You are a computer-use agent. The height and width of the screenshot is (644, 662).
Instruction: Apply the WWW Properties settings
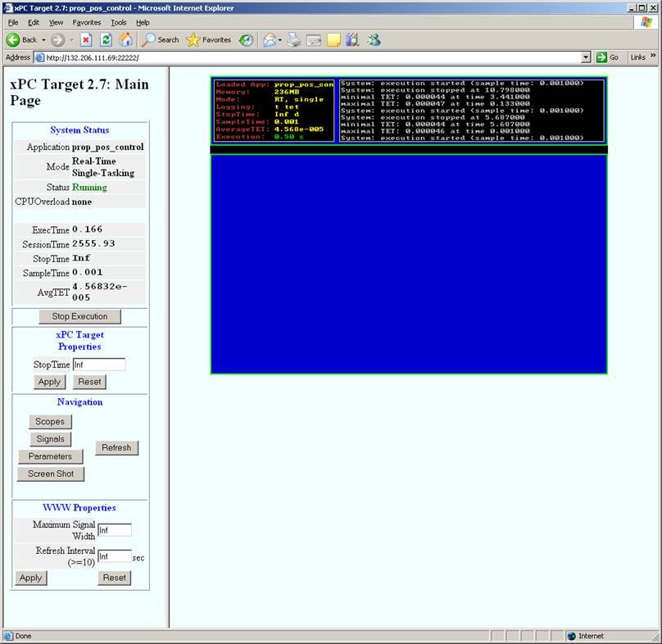pyautogui.click(x=31, y=578)
